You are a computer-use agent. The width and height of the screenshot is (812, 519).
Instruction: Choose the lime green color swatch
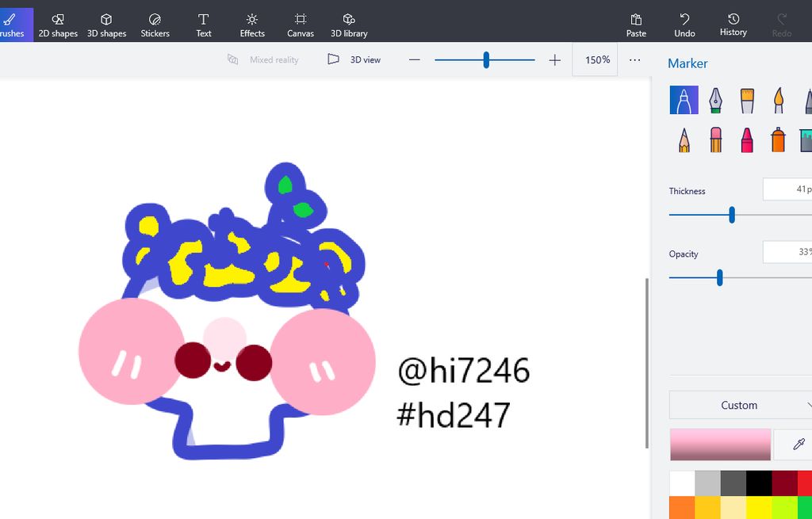click(x=784, y=508)
